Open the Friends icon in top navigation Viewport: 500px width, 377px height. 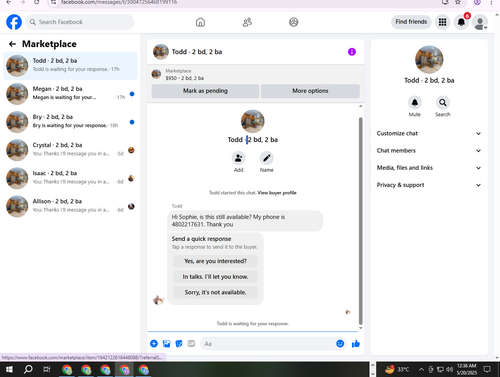247,22
